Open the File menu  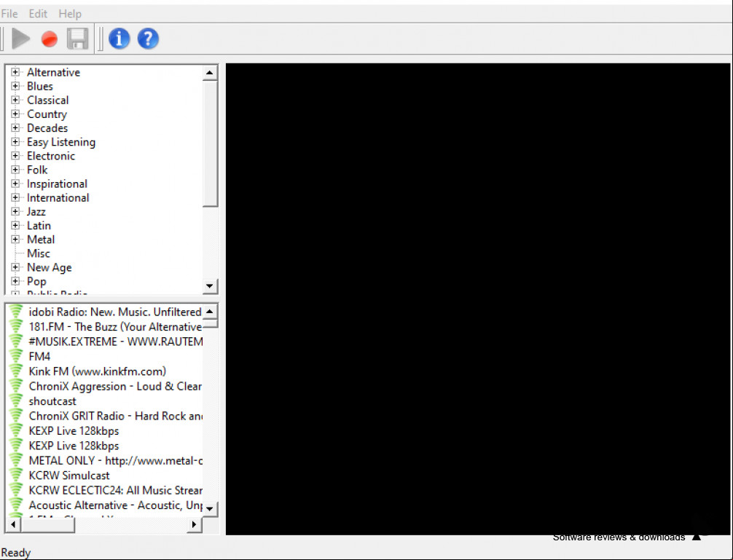9,14
